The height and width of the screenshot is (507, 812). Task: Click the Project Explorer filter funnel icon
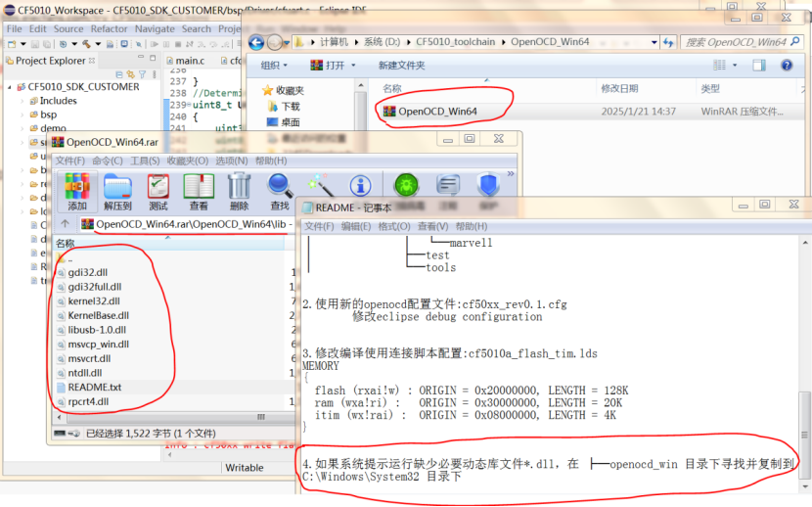(x=143, y=74)
